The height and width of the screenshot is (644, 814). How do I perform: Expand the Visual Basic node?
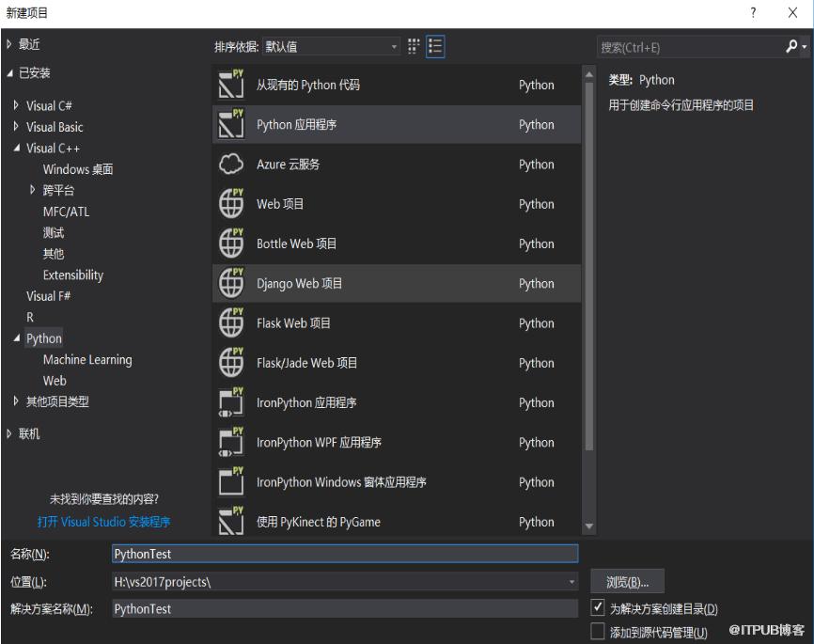[x=16, y=127]
